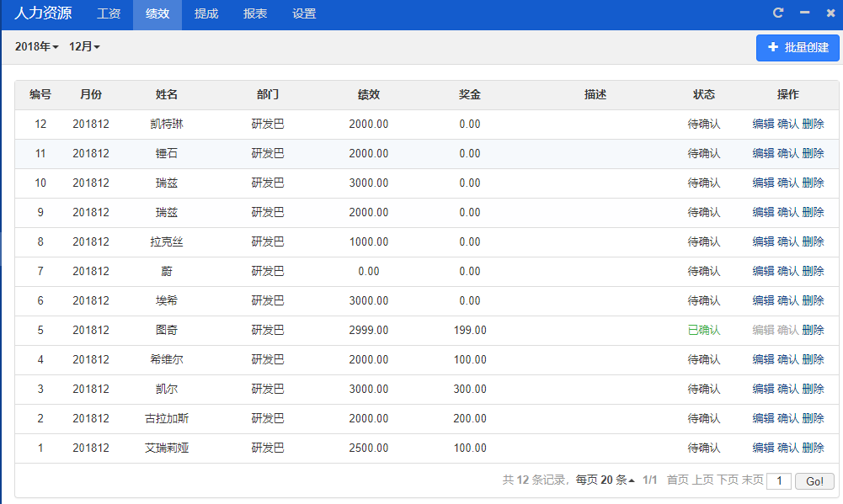The height and width of the screenshot is (504, 843).
Task: Confirm record 12 for 凯特琳
Action: pyautogui.click(x=788, y=125)
